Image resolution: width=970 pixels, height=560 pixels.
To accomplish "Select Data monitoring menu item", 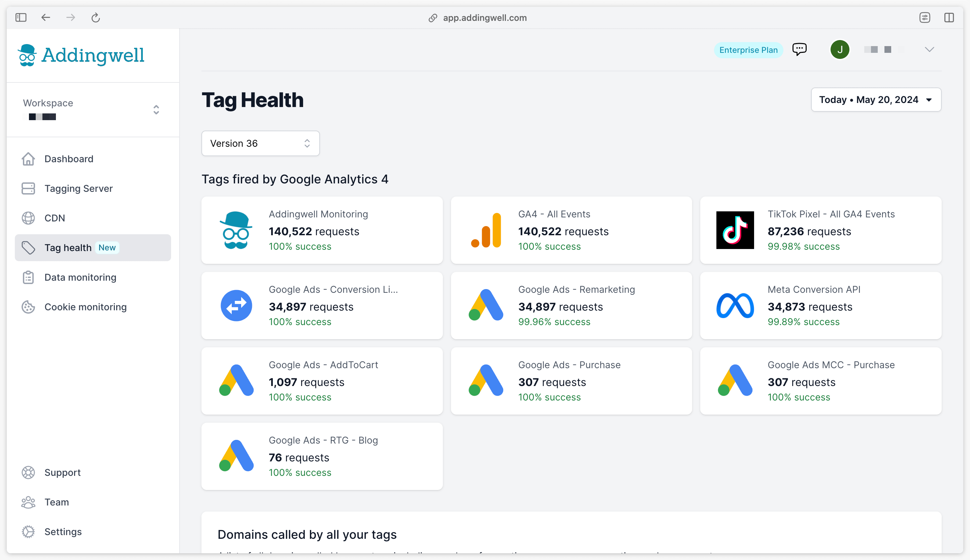I will coord(80,277).
